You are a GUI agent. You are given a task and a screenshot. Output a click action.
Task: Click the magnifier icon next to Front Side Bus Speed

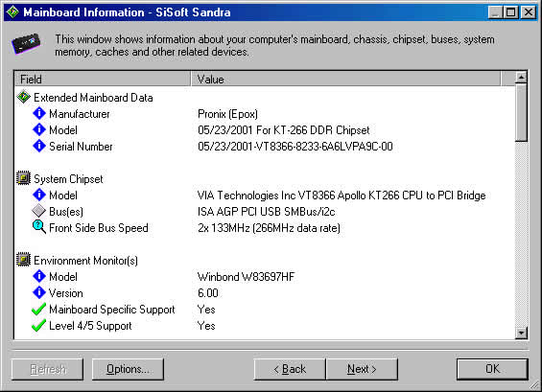point(39,227)
